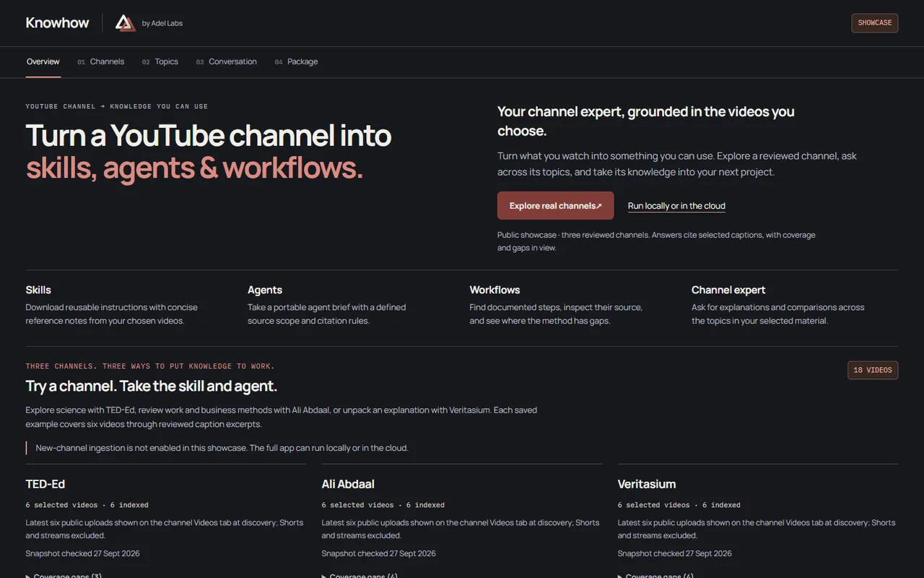Click 'Try a channel. Take the skill and agent.' heading
The width and height of the screenshot is (924, 578).
click(152, 386)
